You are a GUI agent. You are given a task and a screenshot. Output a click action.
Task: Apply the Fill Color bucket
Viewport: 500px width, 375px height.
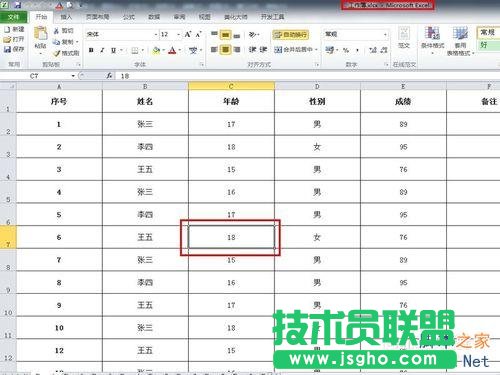[156, 50]
